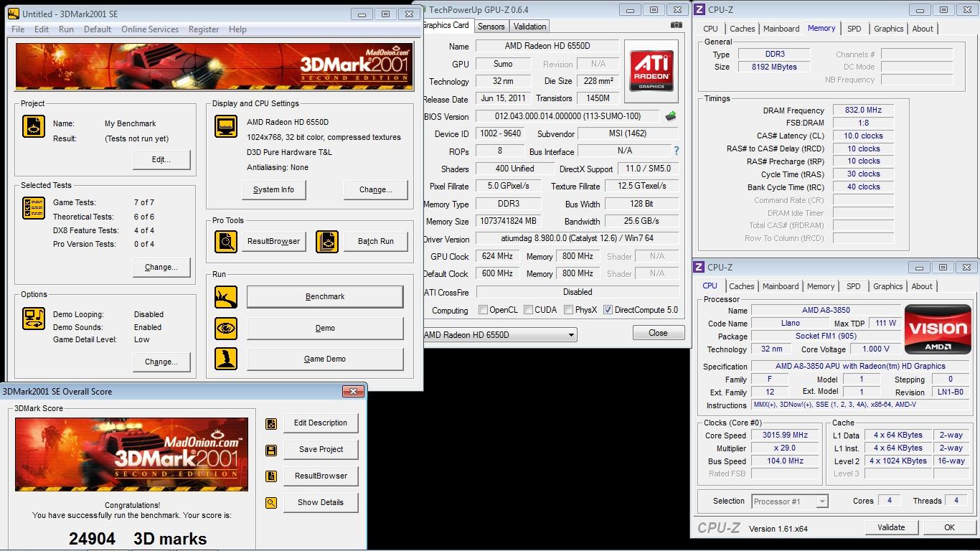Click the Batch Run document icon

pyautogui.click(x=327, y=241)
